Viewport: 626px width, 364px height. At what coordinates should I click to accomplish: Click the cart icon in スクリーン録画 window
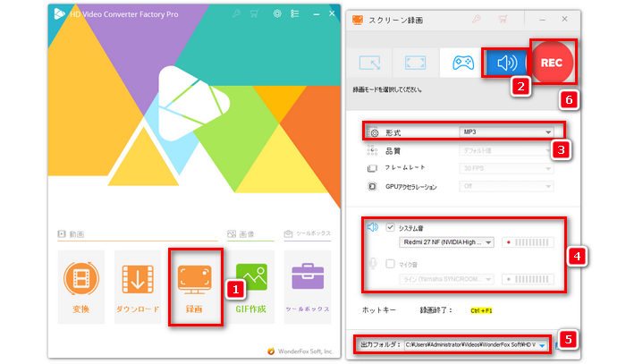(x=503, y=19)
